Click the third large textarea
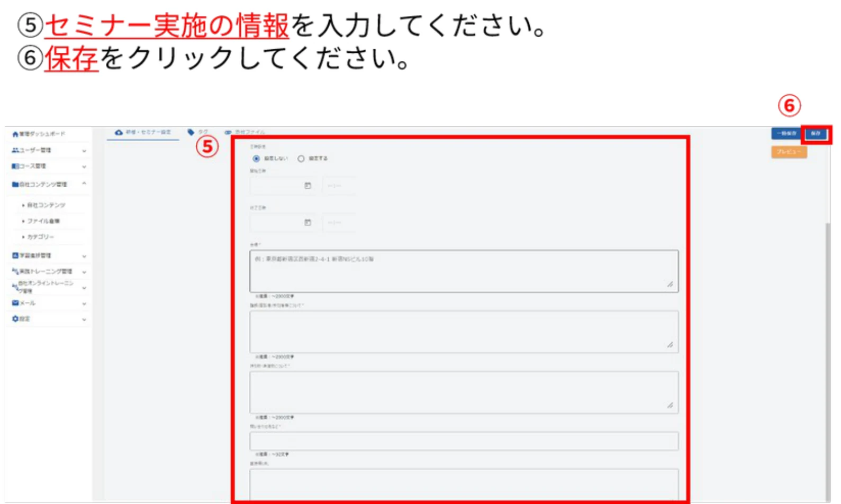The height and width of the screenshot is (504, 841). 464,392
